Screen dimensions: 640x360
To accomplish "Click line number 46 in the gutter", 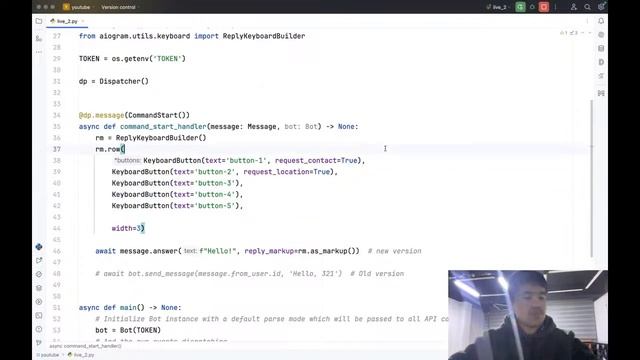I will [x=57, y=251].
